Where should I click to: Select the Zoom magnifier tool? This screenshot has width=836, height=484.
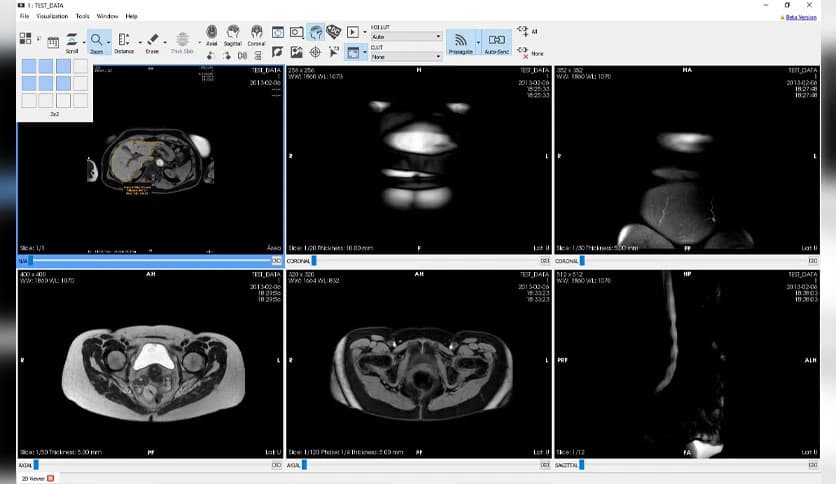click(97, 43)
